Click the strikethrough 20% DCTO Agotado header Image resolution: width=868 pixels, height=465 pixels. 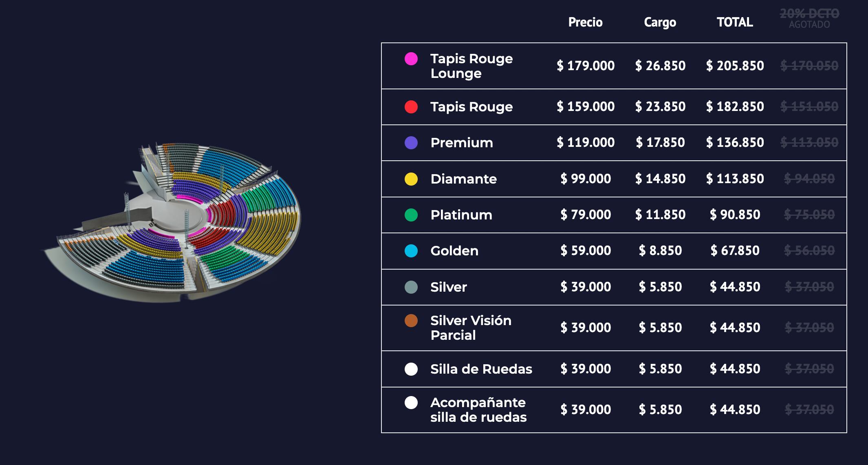(x=809, y=19)
